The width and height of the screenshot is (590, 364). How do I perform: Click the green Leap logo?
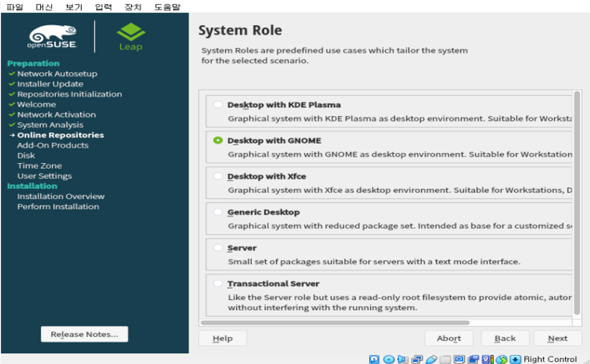click(131, 37)
